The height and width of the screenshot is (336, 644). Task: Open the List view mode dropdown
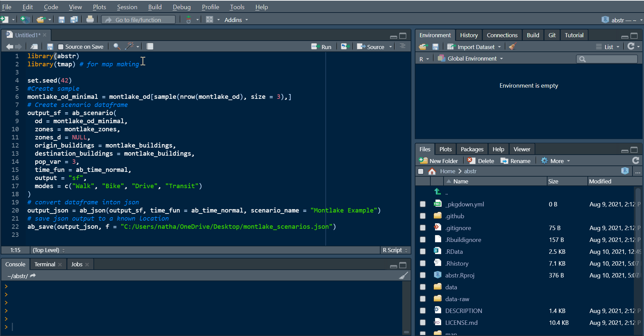(x=608, y=47)
